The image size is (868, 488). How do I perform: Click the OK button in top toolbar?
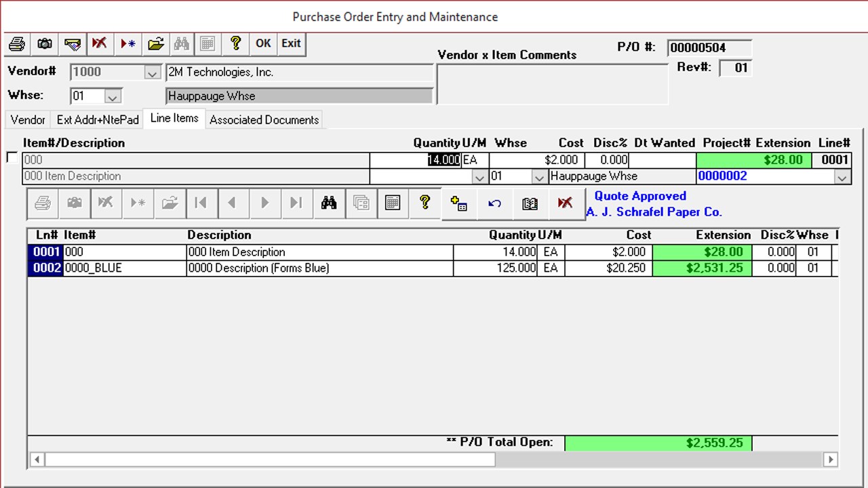263,44
